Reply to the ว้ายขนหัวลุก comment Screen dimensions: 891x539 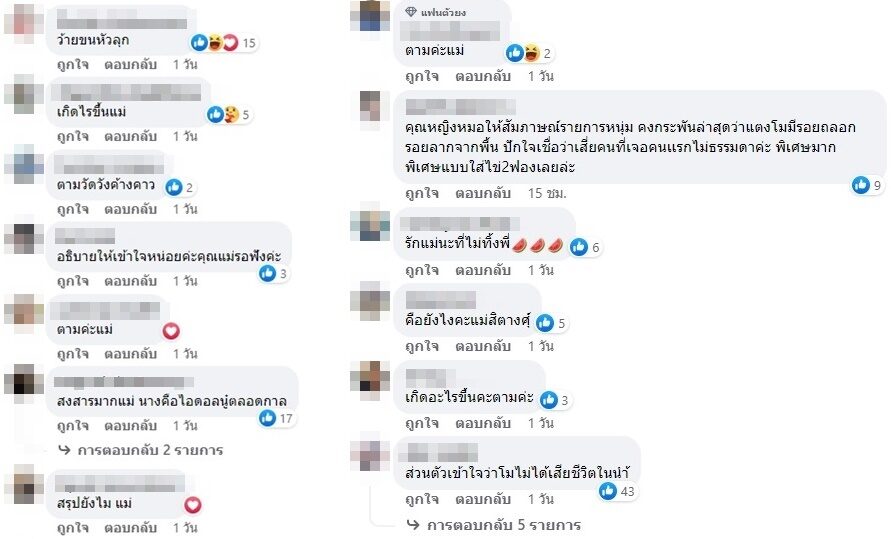click(130, 64)
